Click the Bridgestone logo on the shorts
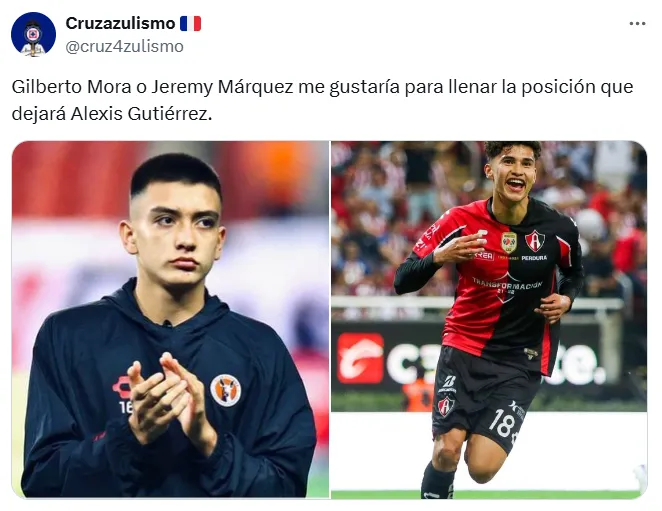662x511 pixels. pos(448,383)
